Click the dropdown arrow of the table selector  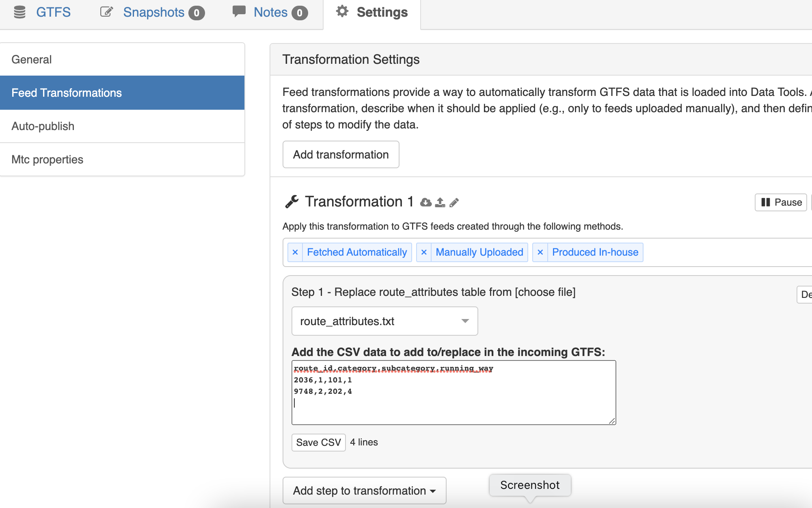[x=465, y=321]
